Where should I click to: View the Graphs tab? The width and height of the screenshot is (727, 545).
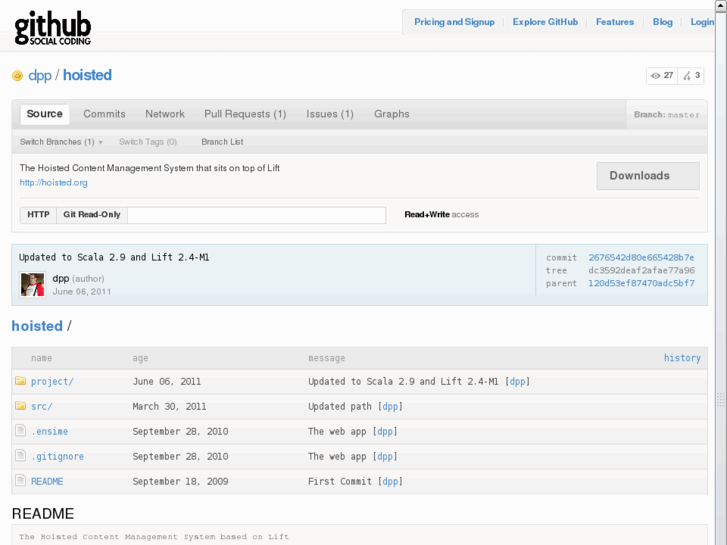[x=392, y=114]
